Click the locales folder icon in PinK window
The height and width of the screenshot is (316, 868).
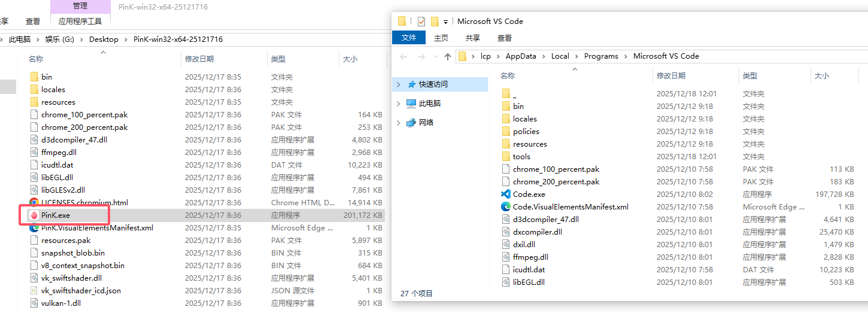pyautogui.click(x=34, y=89)
